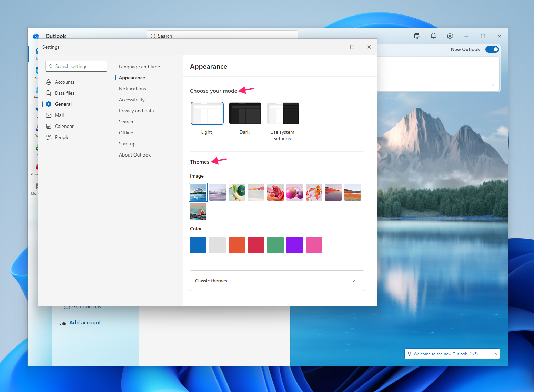The width and height of the screenshot is (534, 392).
Task: Pick the blue theme color
Action: pyautogui.click(x=198, y=245)
